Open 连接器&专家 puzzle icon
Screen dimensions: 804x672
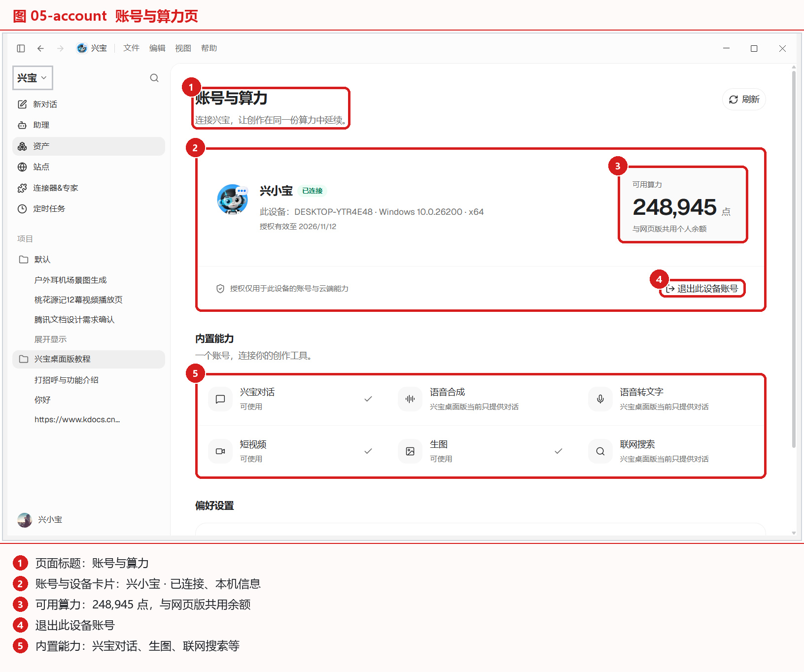click(x=22, y=188)
